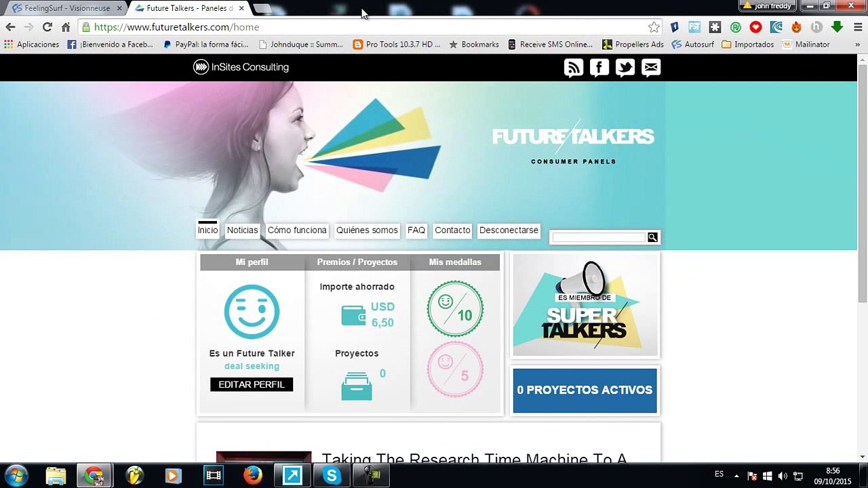Go to Inicio in site navigation

tap(208, 230)
